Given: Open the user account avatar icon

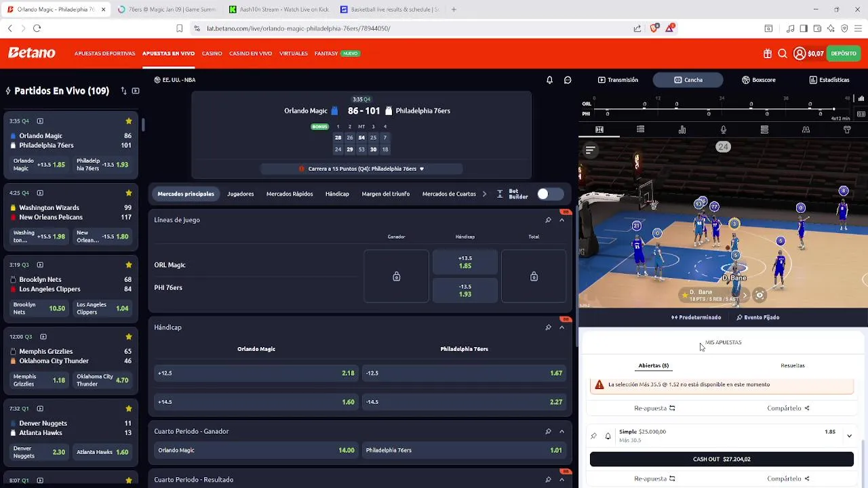Looking at the screenshot, I should [x=800, y=54].
